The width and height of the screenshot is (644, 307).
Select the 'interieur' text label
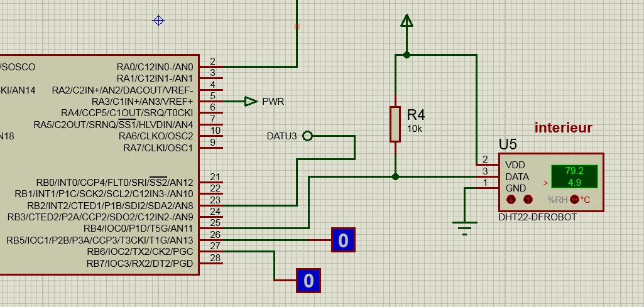563,128
